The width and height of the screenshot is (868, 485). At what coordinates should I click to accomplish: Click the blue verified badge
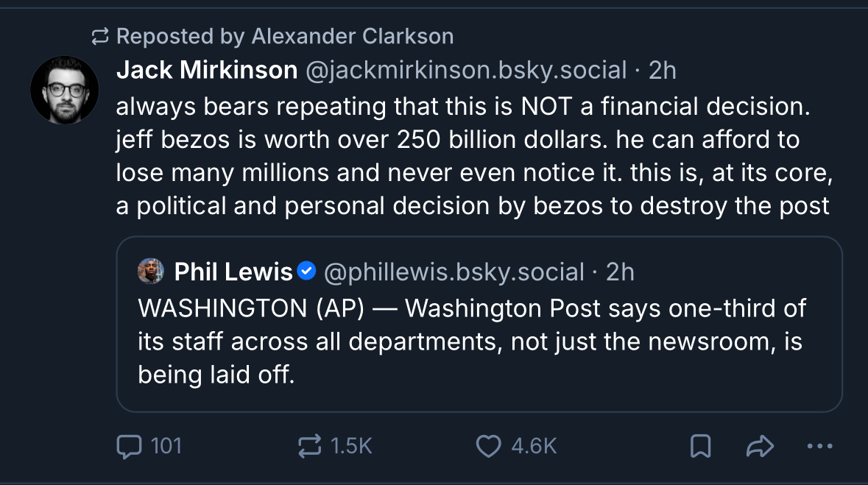(306, 272)
